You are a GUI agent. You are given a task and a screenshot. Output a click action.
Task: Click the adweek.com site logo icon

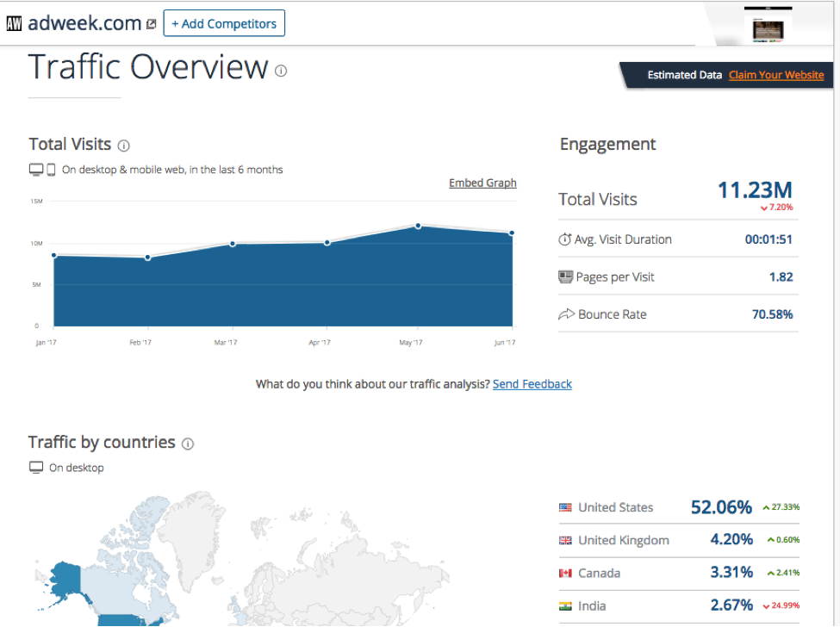[14, 22]
